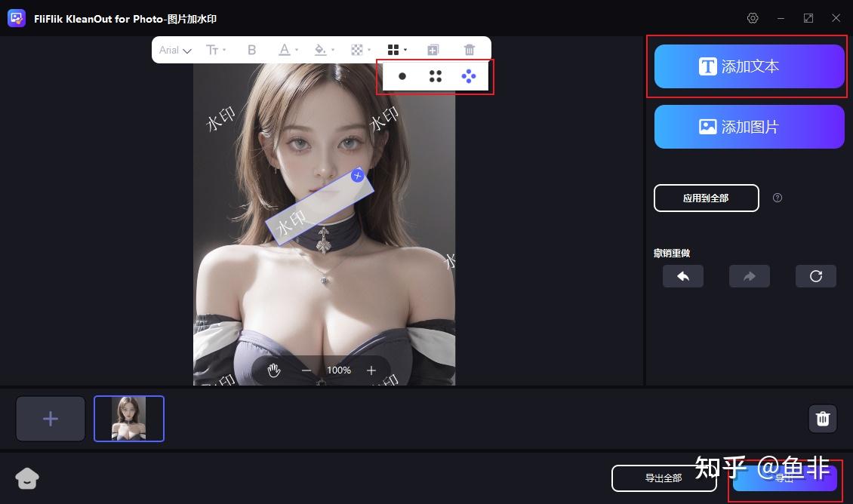Duplicate the selected watermark
The height and width of the screenshot is (504, 853).
433,50
